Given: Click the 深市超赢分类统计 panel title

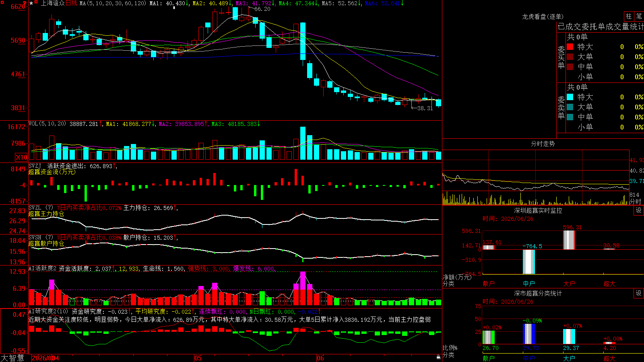Looking at the screenshot, I should coord(538,293).
